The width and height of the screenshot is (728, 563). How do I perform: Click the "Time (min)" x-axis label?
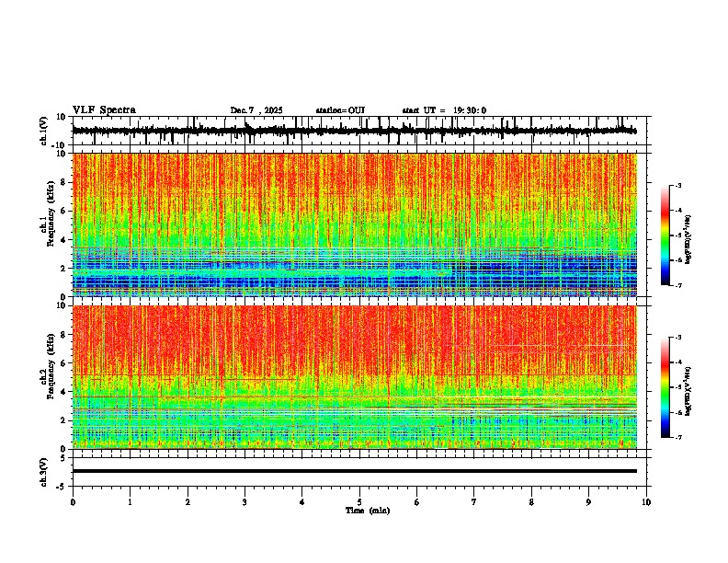click(x=368, y=511)
